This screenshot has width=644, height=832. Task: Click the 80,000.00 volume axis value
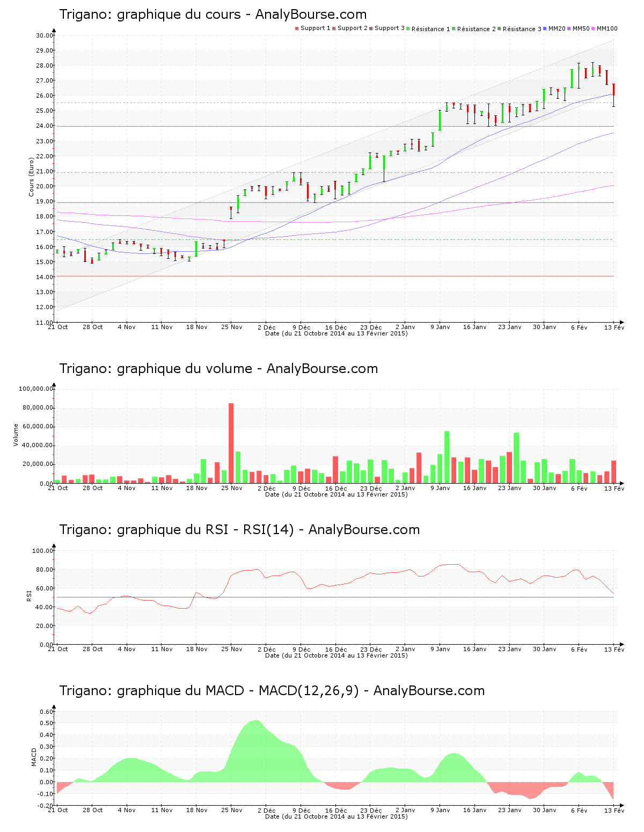click(x=38, y=408)
